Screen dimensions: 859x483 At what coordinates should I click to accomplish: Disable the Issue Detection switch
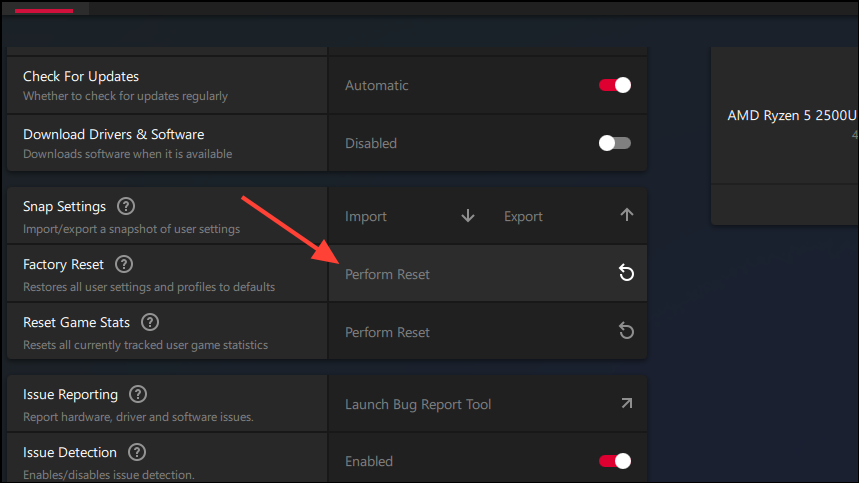coord(615,461)
